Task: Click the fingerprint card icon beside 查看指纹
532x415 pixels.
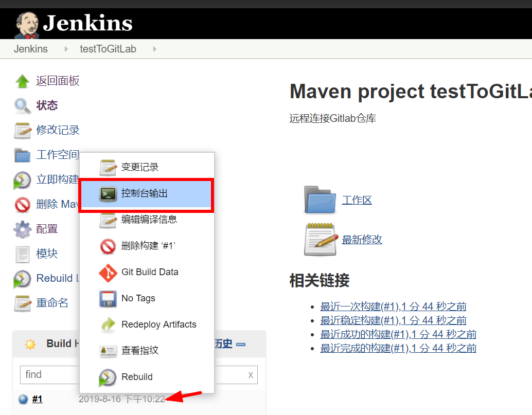Action: (x=108, y=351)
